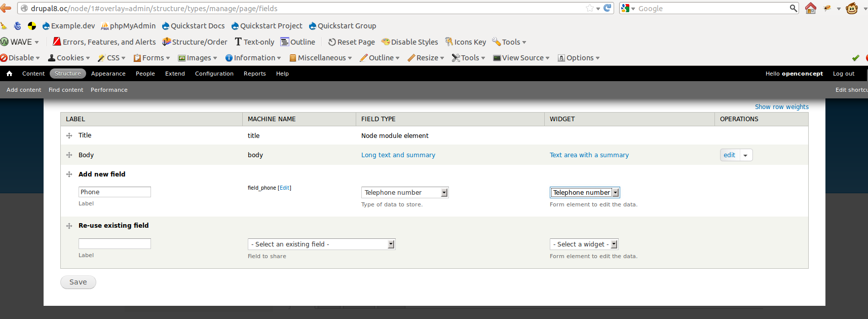The width and height of the screenshot is (868, 319).
Task: Click the Performance shortcut
Action: pos(109,90)
